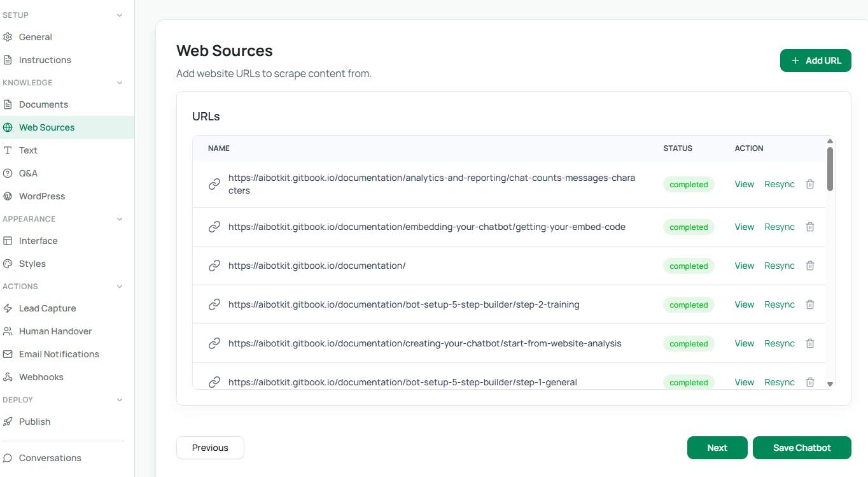Delete the step-2-training URL with trash icon
The image size is (868, 477).
coord(810,304)
